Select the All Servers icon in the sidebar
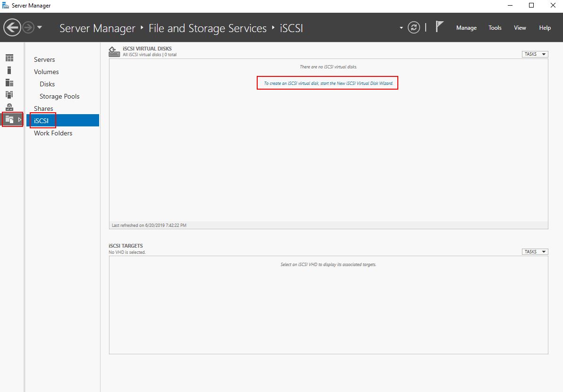The height and width of the screenshot is (392, 563). (x=9, y=83)
